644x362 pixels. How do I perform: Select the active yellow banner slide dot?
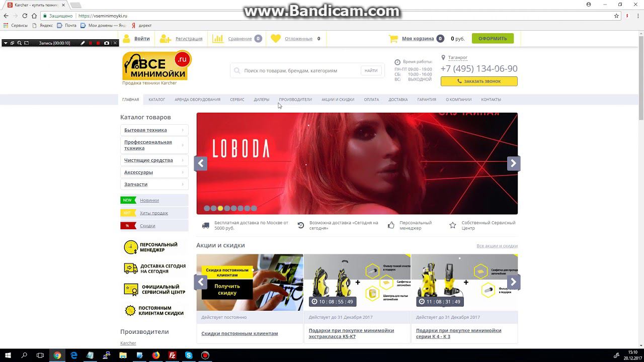click(x=220, y=208)
